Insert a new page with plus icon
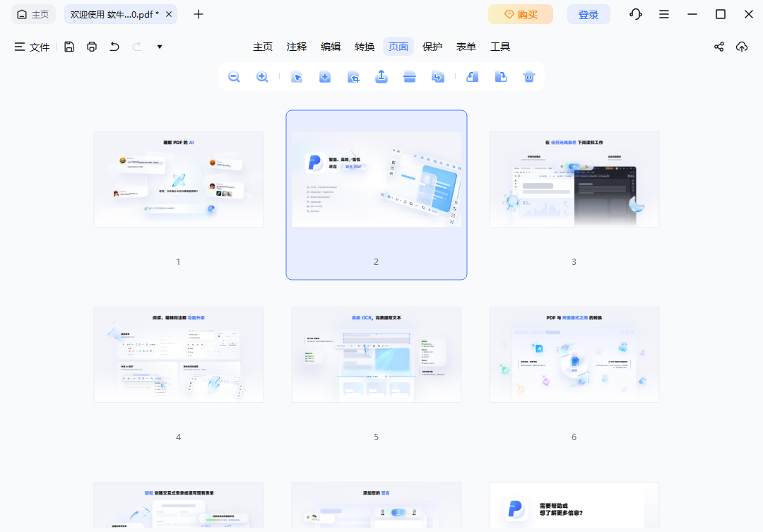This screenshot has height=532, width=763. pyautogui.click(x=325, y=77)
